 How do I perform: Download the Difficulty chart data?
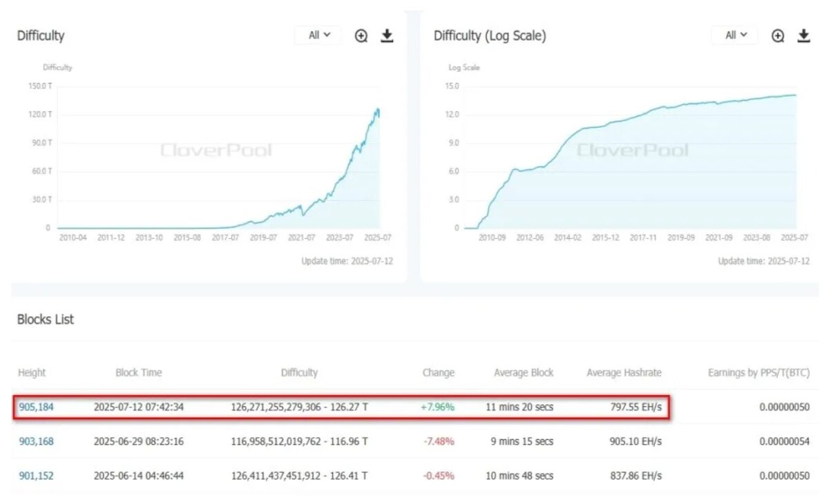387,36
